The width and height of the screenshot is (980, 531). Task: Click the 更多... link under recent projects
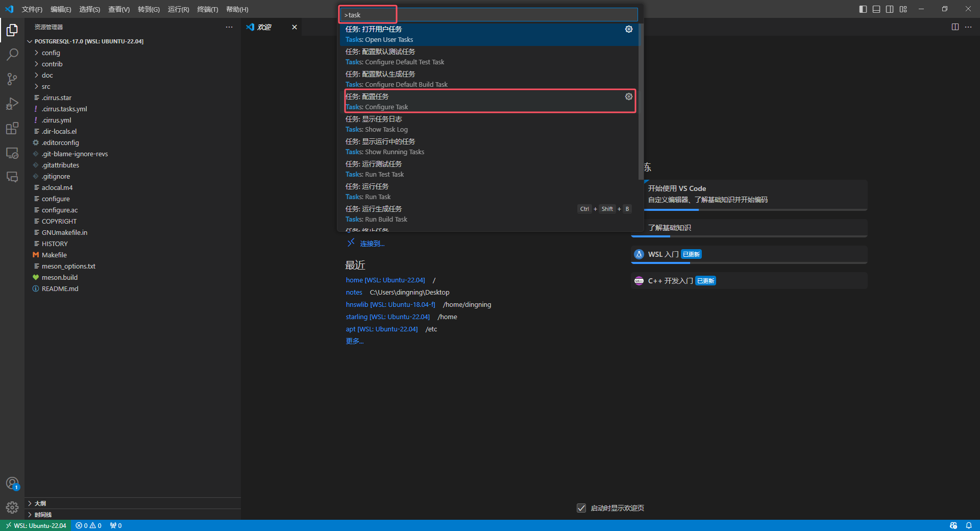pyautogui.click(x=354, y=341)
